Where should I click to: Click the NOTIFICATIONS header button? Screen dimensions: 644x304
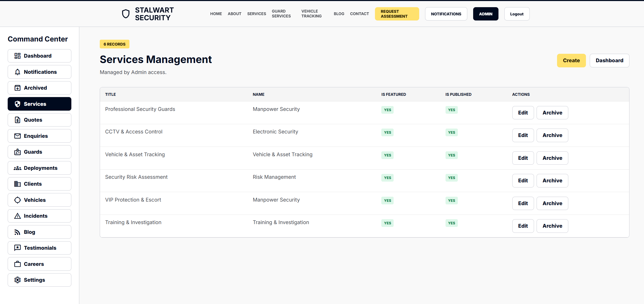(446, 14)
